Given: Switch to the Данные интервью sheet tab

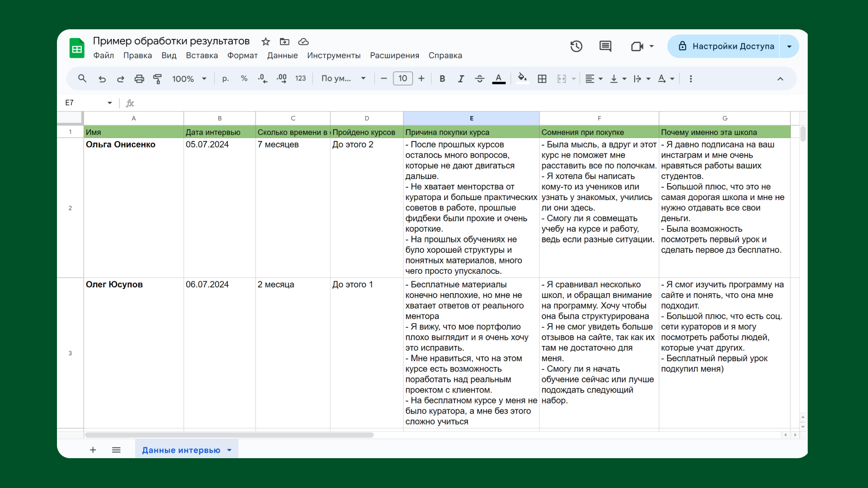Looking at the screenshot, I should click(181, 450).
